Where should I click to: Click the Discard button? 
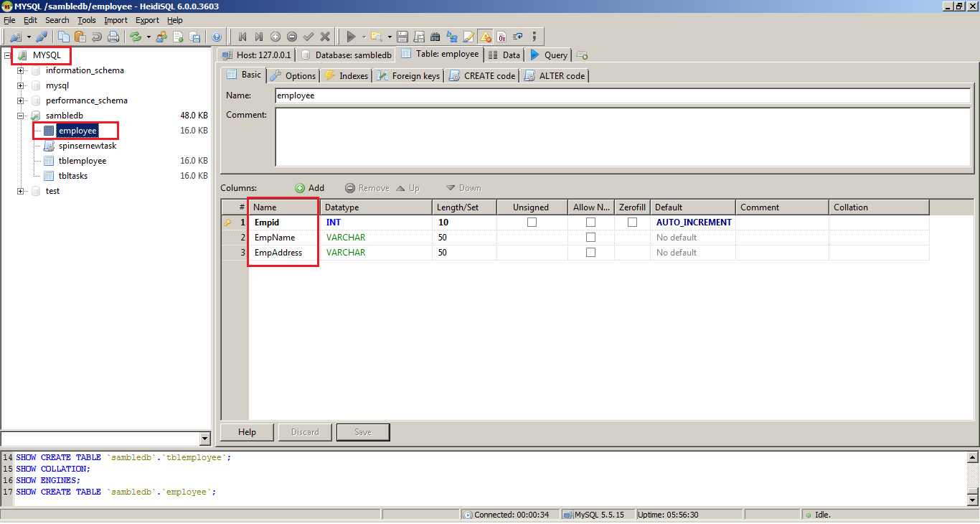click(x=305, y=432)
